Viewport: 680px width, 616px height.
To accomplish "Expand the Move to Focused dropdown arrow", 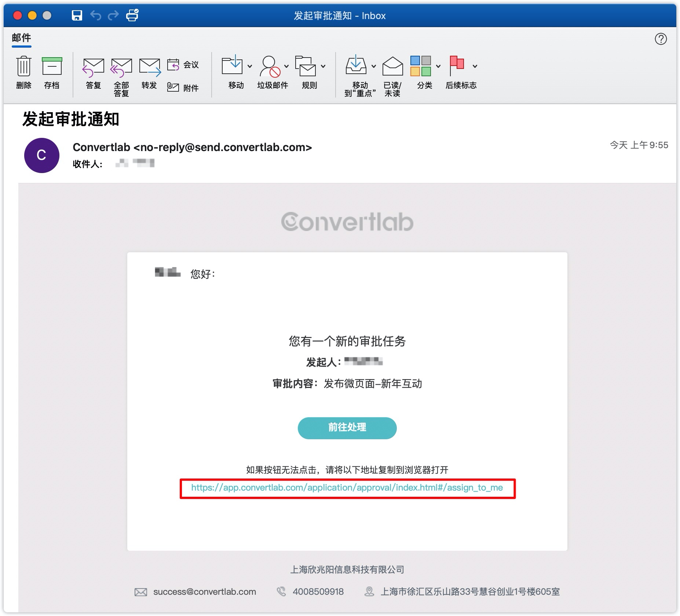I will click(374, 66).
